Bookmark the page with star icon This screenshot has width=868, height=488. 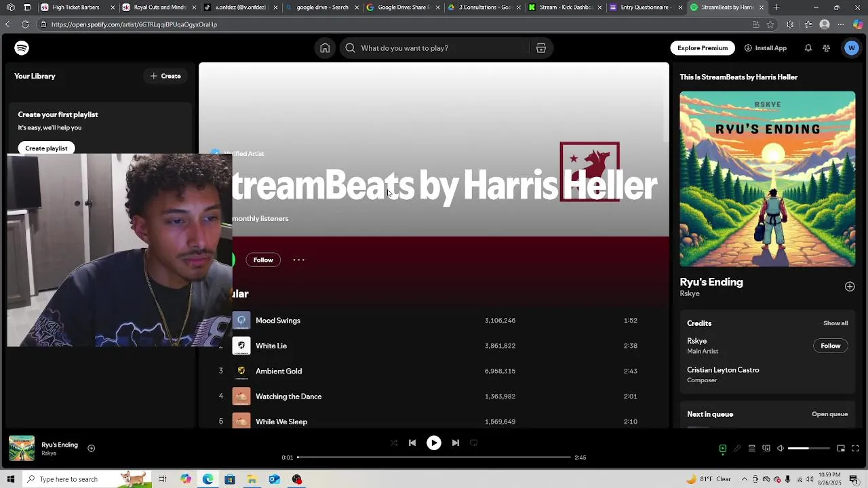(770, 24)
